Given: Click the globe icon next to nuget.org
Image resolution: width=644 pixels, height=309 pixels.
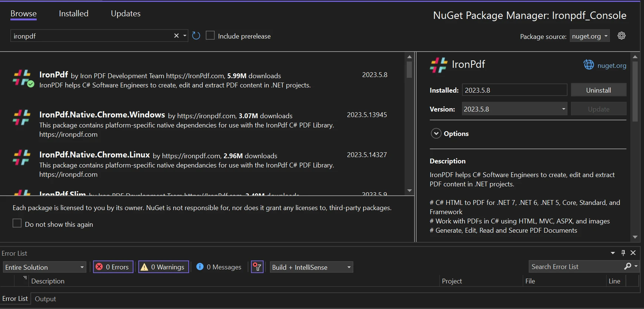Looking at the screenshot, I should pos(589,65).
